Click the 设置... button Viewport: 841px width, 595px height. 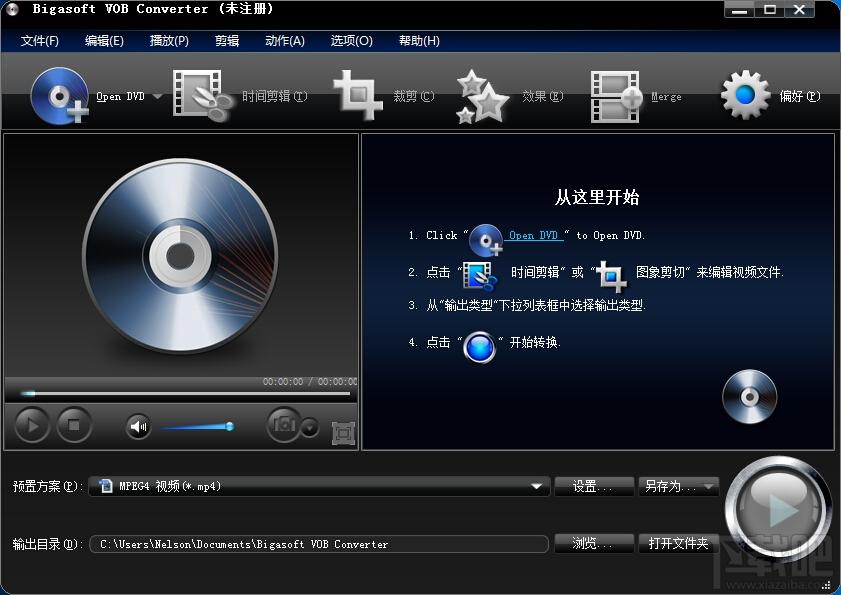[x=594, y=486]
